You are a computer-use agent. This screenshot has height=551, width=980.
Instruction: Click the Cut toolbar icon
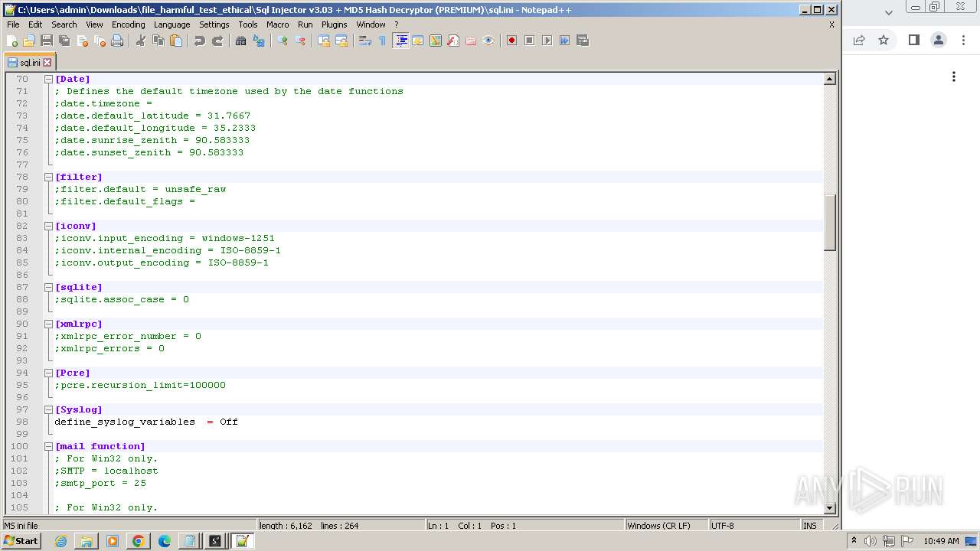click(141, 41)
